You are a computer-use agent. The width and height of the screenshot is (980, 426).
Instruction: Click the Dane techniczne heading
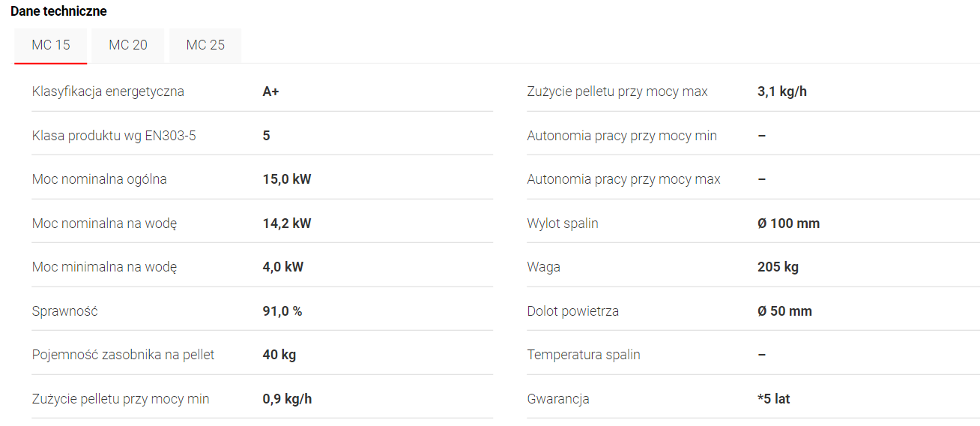[58, 11]
